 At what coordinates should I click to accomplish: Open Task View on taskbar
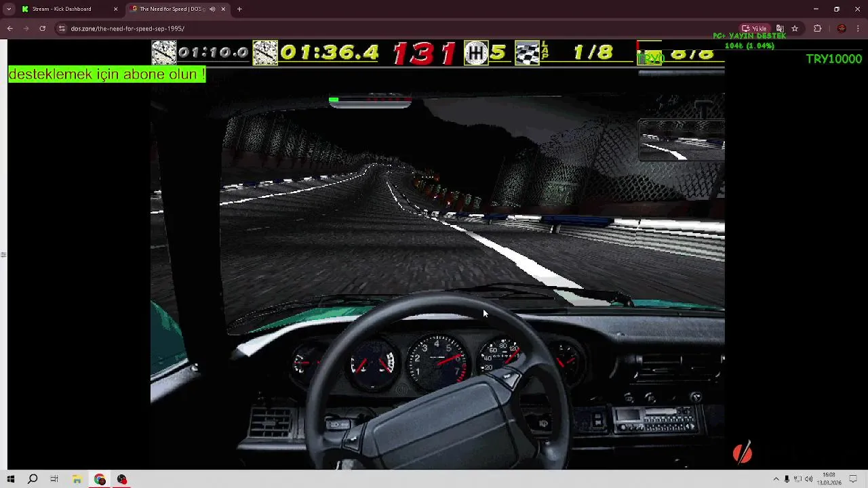54,479
